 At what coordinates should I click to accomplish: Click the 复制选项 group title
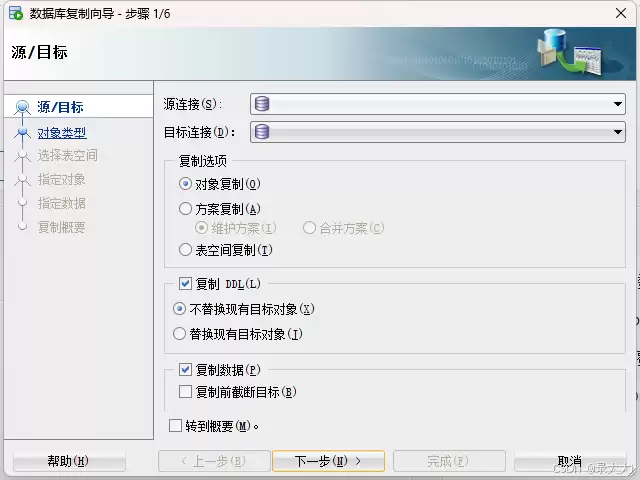pos(202,161)
